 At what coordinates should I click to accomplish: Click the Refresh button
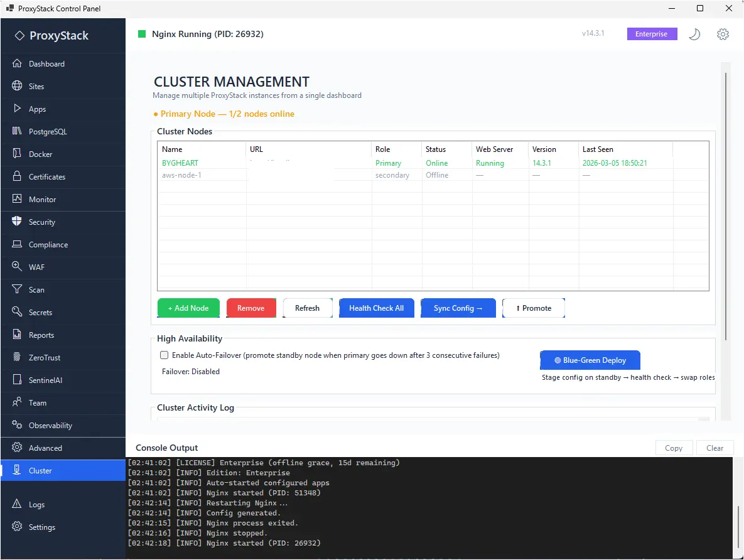[x=308, y=308]
